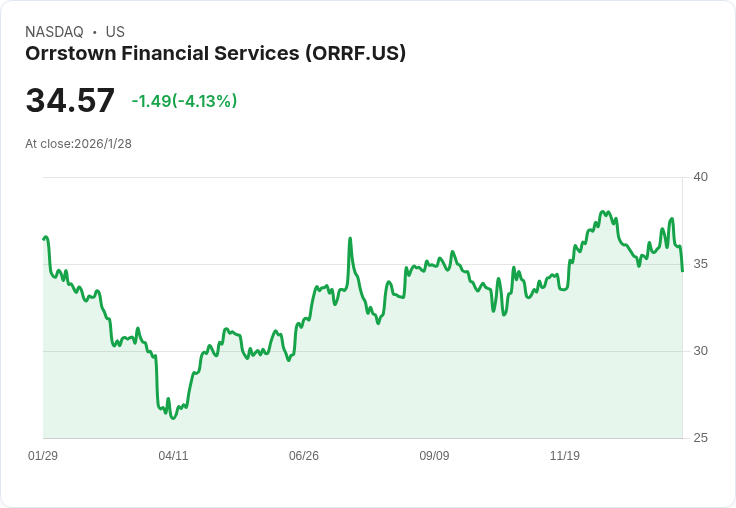
Task: Click the 35 y-axis price label
Action: point(700,264)
